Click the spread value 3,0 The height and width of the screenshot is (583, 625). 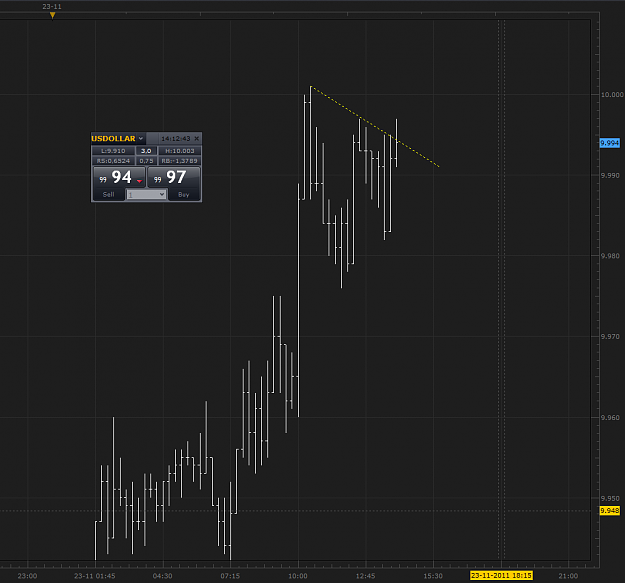146,151
